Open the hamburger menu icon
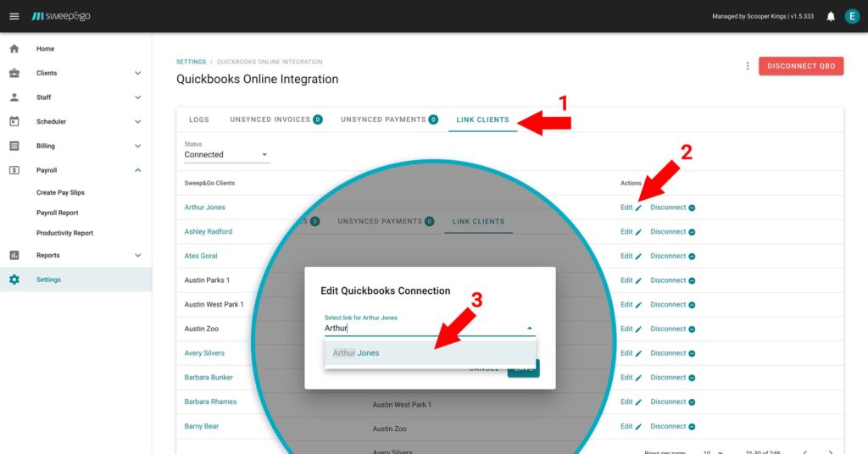The image size is (868, 454). [14, 16]
